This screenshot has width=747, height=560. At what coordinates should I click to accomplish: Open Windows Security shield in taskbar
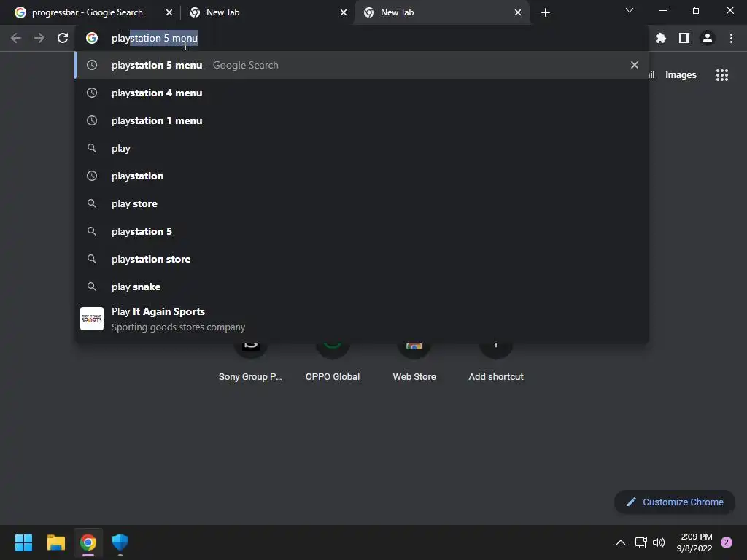[x=120, y=542]
